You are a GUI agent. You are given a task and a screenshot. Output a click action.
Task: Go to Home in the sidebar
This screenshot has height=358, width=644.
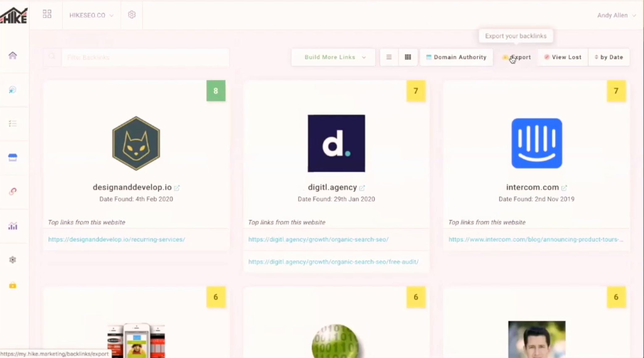(x=13, y=55)
